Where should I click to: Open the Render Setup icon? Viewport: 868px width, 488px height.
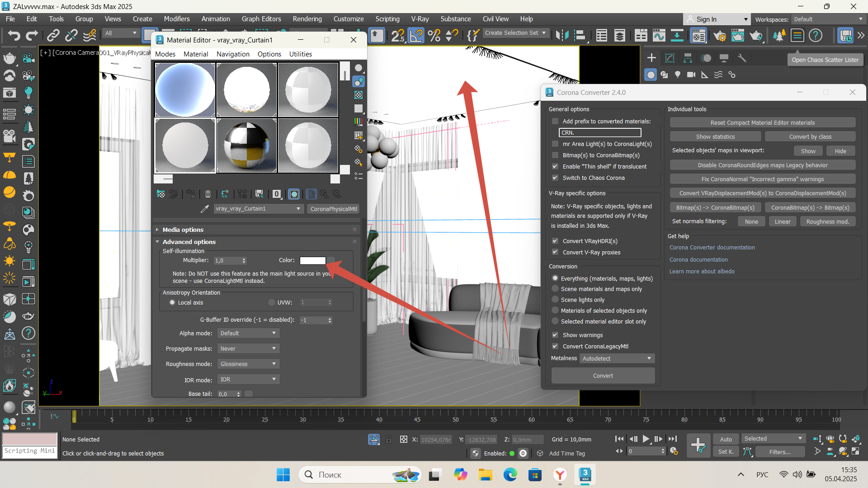click(x=720, y=35)
